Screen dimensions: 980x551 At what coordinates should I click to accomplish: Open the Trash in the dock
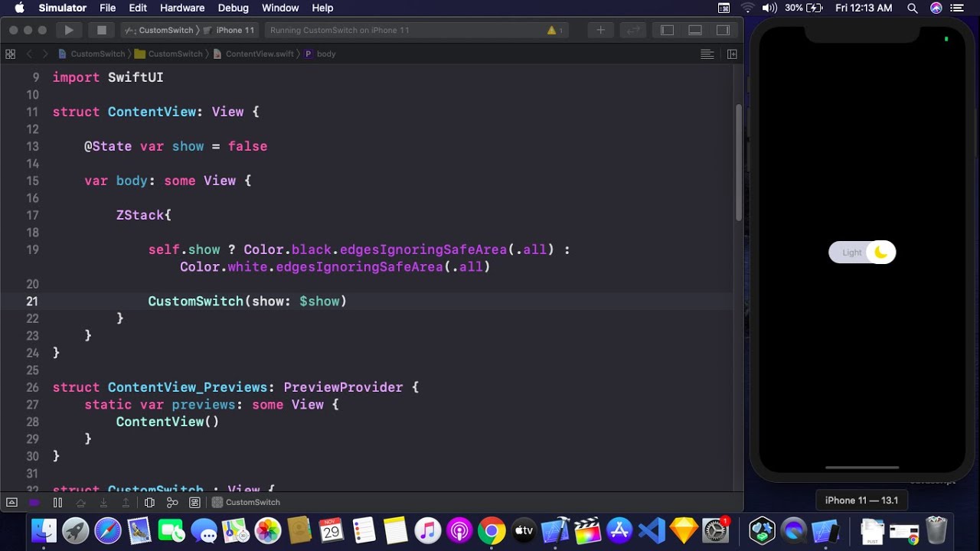[x=936, y=530]
